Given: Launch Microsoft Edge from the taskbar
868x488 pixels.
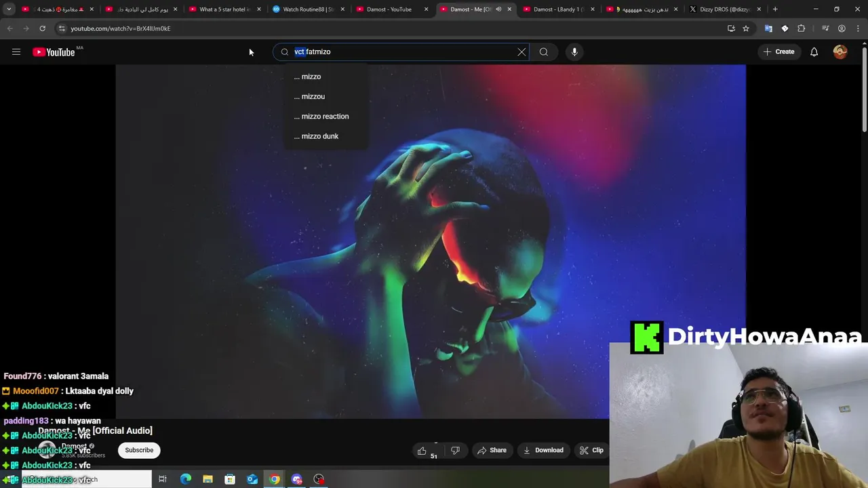Looking at the screenshot, I should [185, 479].
